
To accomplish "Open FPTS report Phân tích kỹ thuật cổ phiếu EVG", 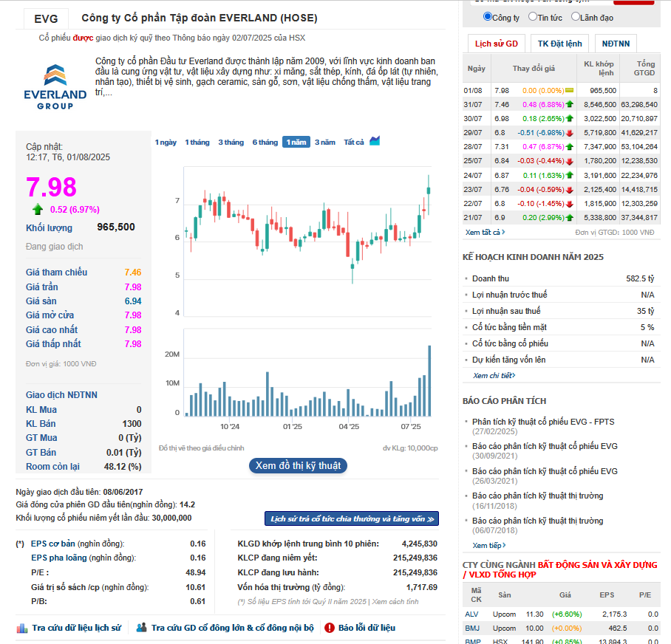I will click(x=543, y=422).
